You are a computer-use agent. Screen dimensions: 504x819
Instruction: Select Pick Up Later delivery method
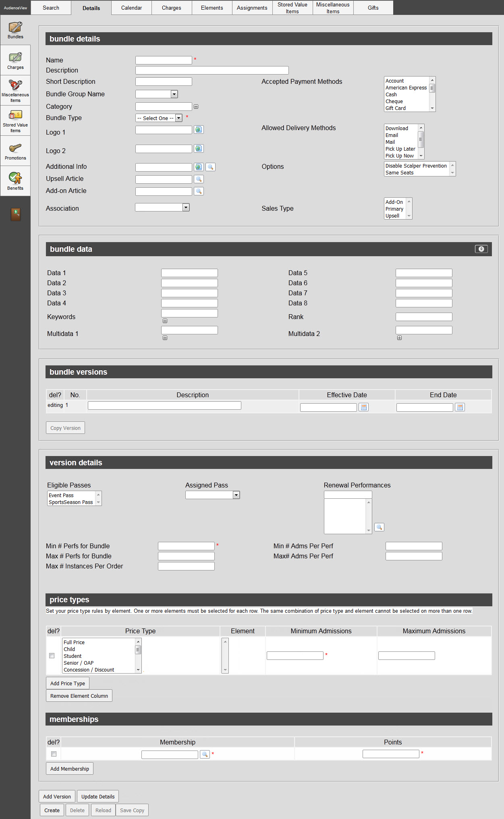click(x=400, y=149)
